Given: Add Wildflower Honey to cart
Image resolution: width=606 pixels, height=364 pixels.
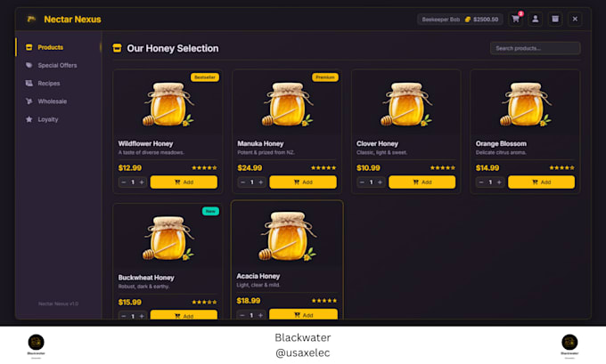Looking at the screenshot, I should 184,182.
